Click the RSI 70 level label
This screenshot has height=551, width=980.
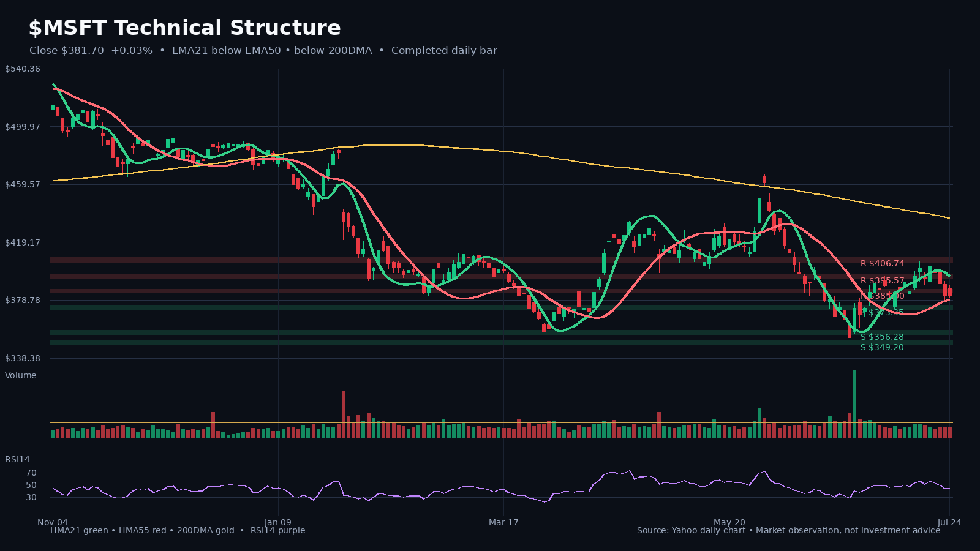click(x=31, y=473)
